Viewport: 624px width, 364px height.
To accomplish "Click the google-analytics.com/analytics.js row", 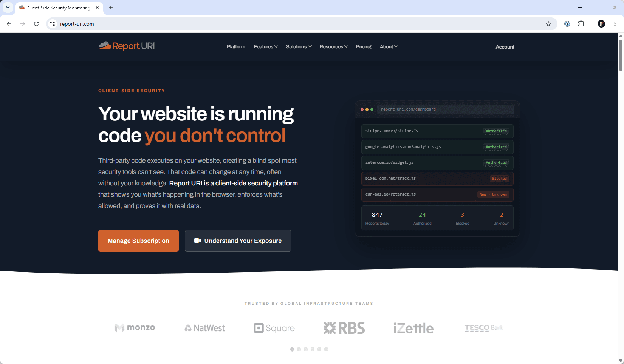I will (x=437, y=147).
